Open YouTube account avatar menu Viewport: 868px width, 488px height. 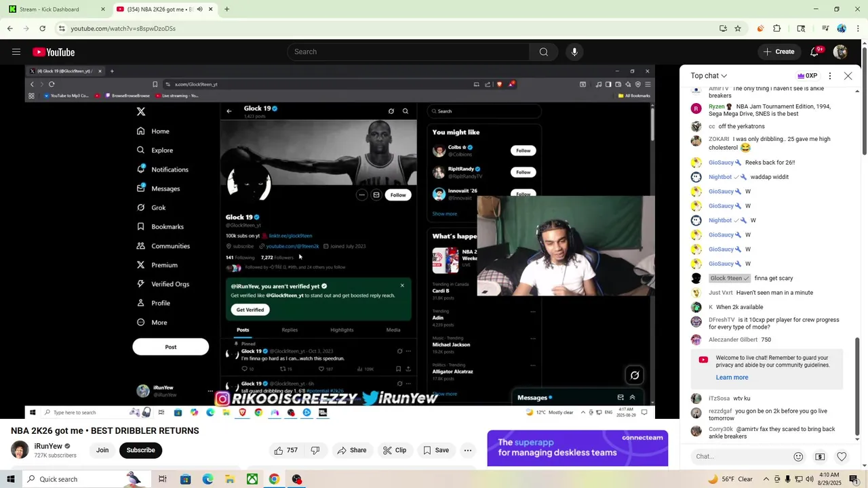pyautogui.click(x=840, y=52)
